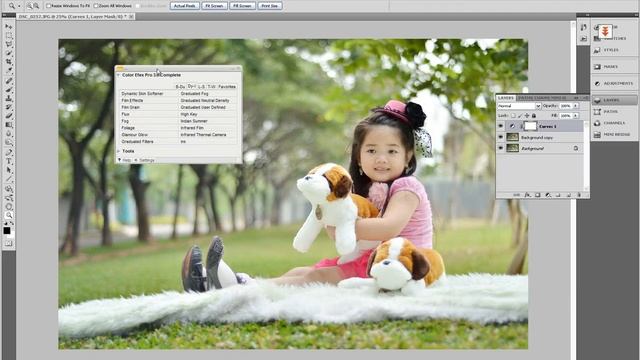The width and height of the screenshot is (640, 360).
Task: Open Zoom tool preset picker arrow
Action: click(19, 6)
